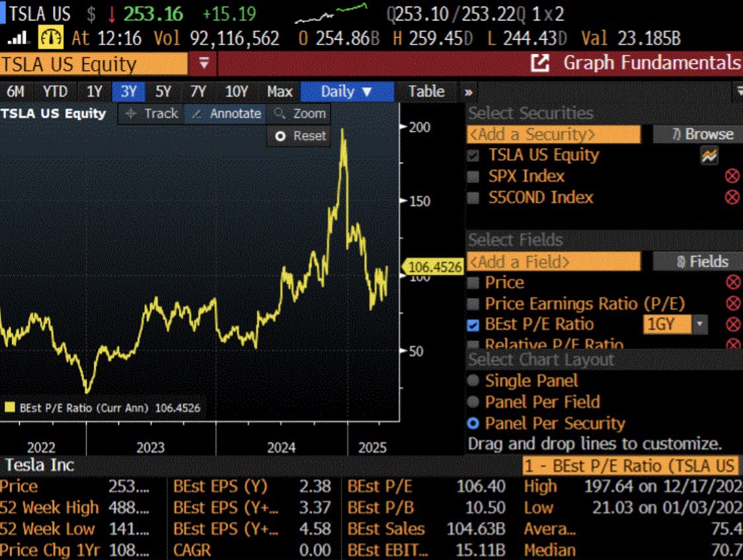The image size is (743, 560).
Task: Remove SPX Index using its red X icon
Action: tap(732, 177)
